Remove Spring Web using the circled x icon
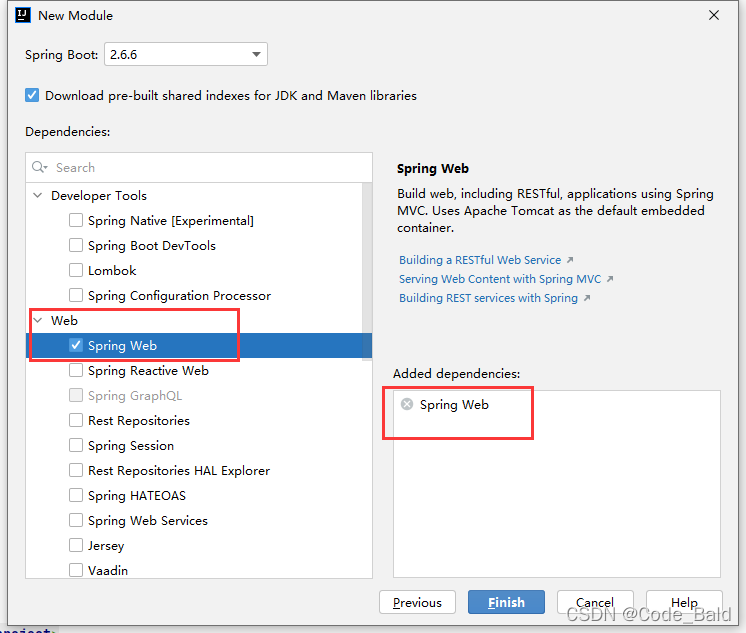 pos(407,404)
